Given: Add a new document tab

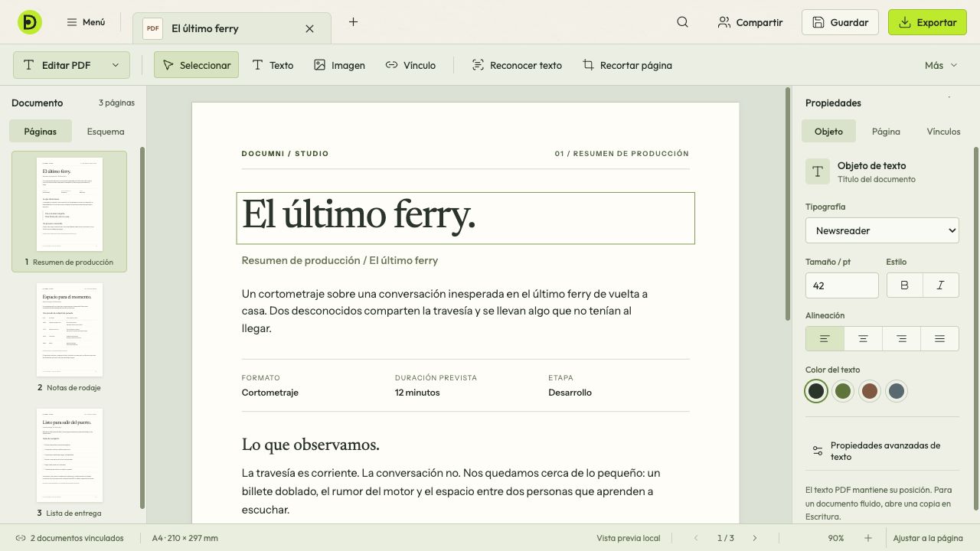Looking at the screenshot, I should (x=353, y=22).
